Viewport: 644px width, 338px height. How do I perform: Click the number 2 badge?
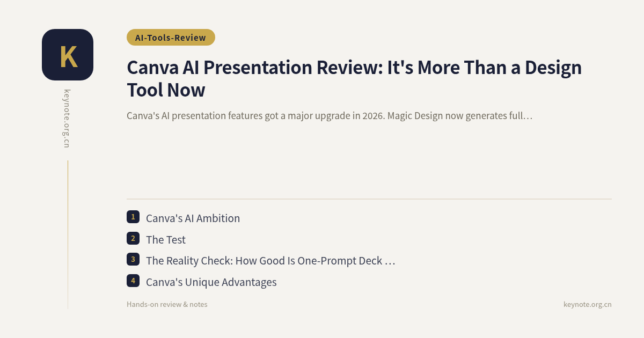click(x=133, y=238)
